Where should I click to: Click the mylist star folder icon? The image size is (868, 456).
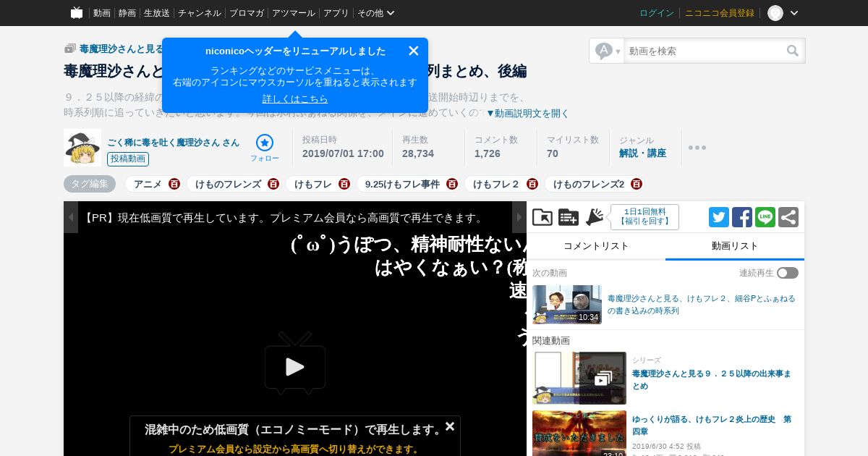tap(542, 217)
